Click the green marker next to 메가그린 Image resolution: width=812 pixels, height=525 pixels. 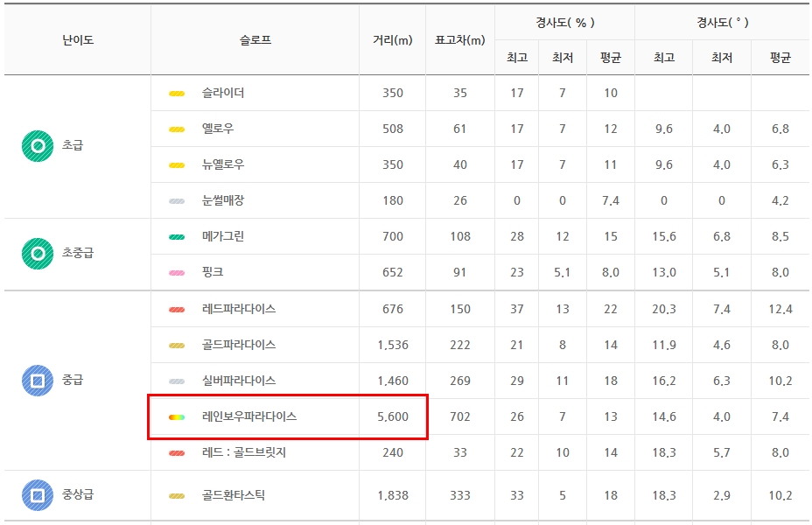coord(177,237)
